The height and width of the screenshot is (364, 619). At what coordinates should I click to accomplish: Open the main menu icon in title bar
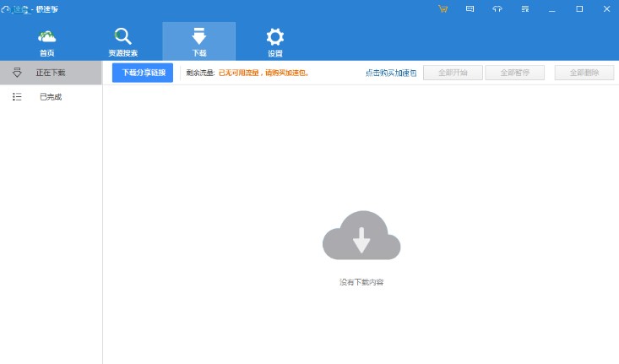[x=524, y=8]
